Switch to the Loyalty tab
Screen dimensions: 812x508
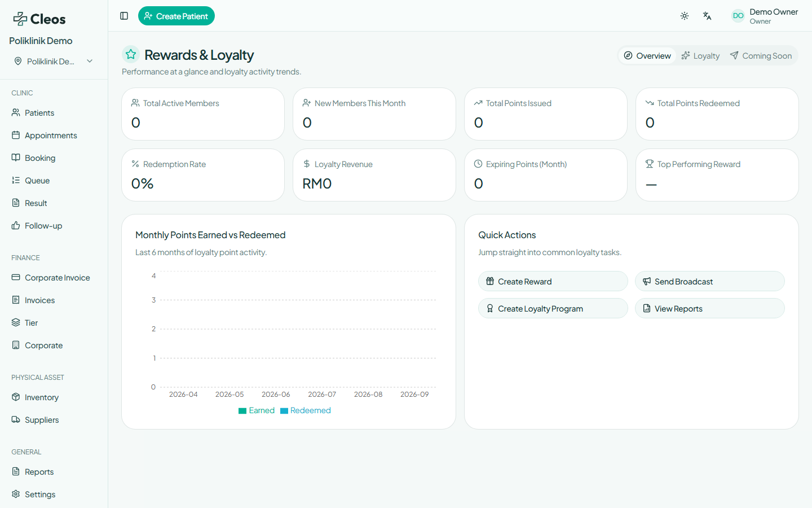click(700, 55)
